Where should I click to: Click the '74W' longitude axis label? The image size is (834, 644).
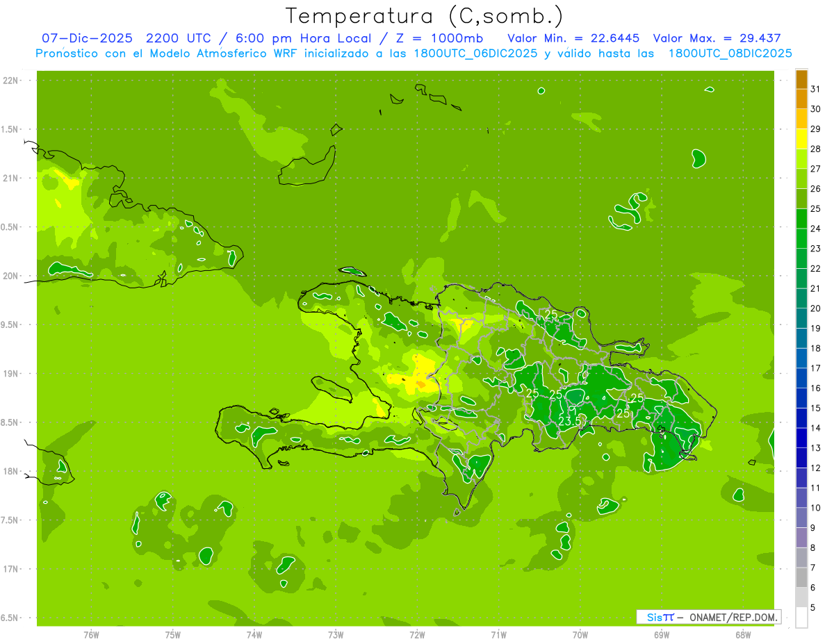click(x=254, y=634)
